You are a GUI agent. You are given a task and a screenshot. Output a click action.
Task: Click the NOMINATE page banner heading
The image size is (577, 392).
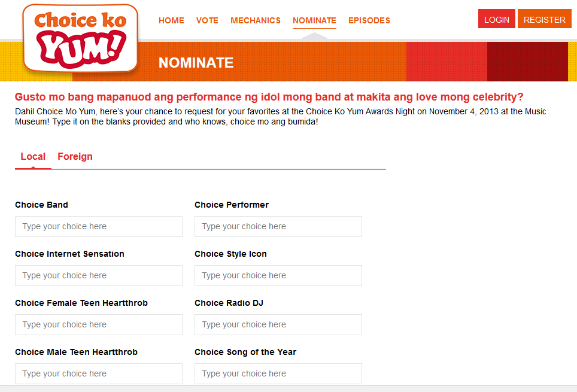pyautogui.click(x=196, y=63)
